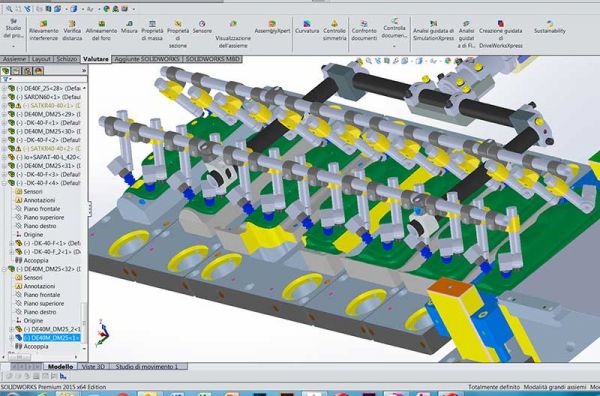Select Annotazioni under -DK-40-F<4>

click(x=39, y=200)
